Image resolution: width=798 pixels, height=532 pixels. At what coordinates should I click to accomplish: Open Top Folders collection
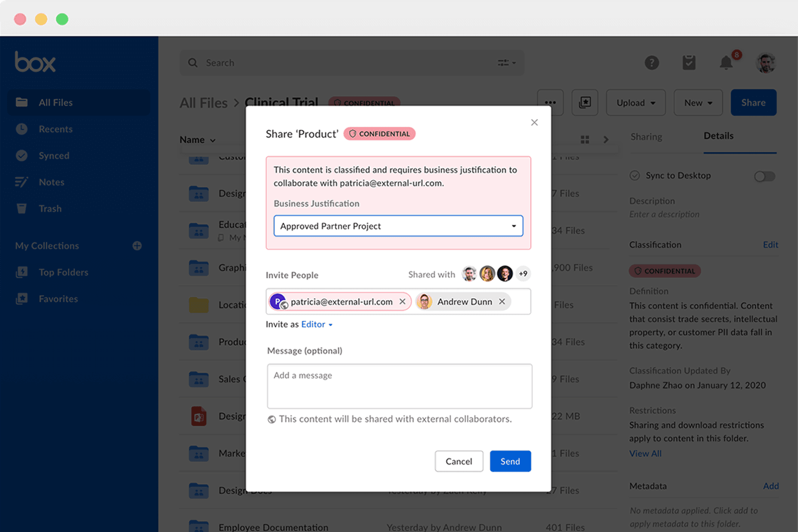pos(63,272)
